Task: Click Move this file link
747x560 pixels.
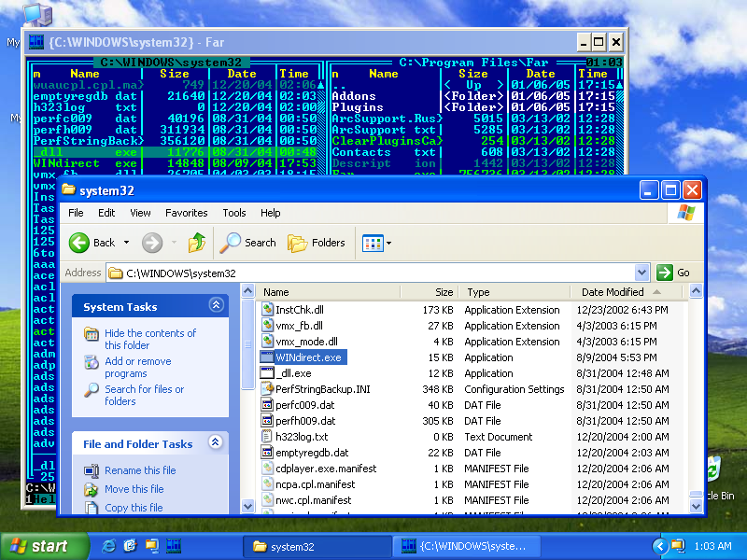Action: click(134, 489)
